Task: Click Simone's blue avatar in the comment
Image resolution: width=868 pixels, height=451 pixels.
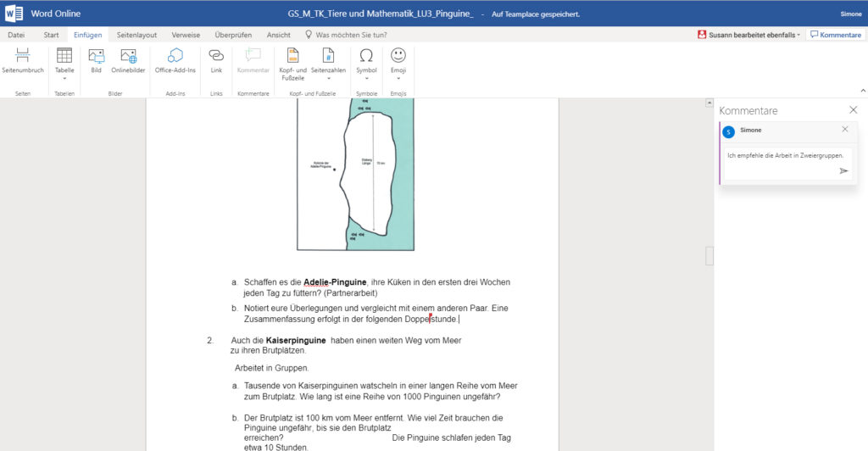Action: (728, 131)
